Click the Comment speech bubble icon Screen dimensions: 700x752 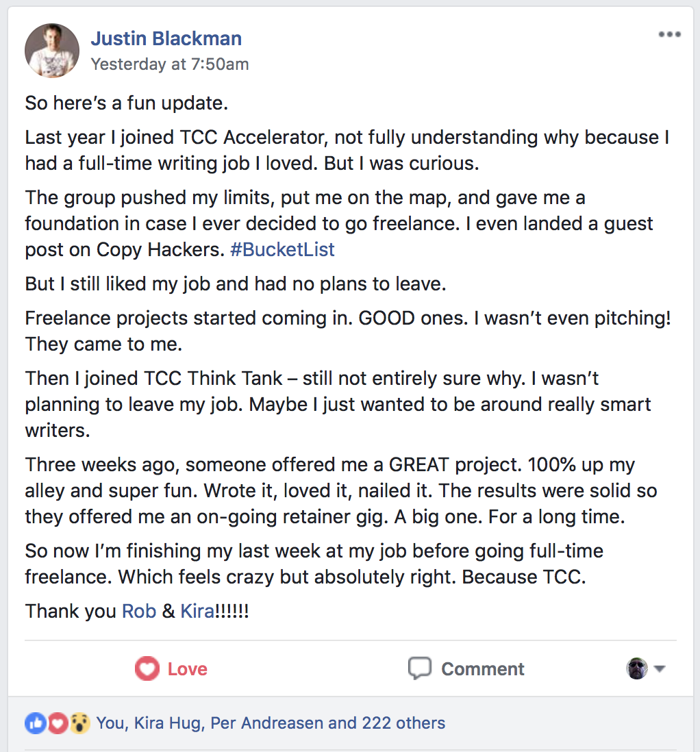click(x=419, y=668)
